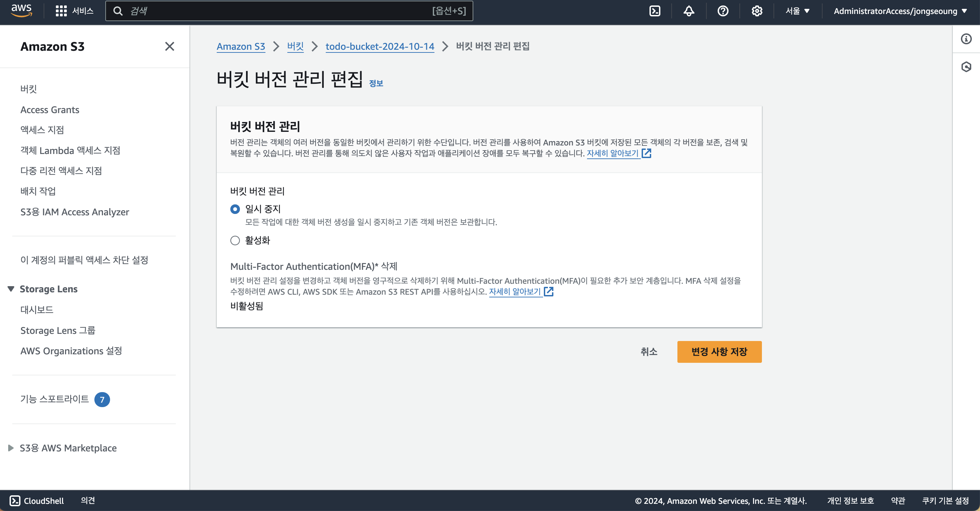Screen dimensions: 980x511
Task: Select the 일시 중지 radio option
Action: [235, 209]
